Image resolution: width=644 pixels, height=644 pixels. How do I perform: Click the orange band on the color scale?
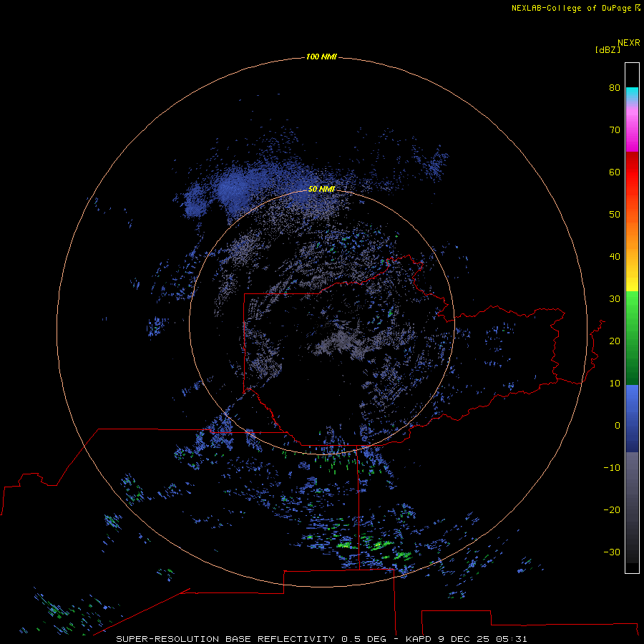click(x=632, y=234)
